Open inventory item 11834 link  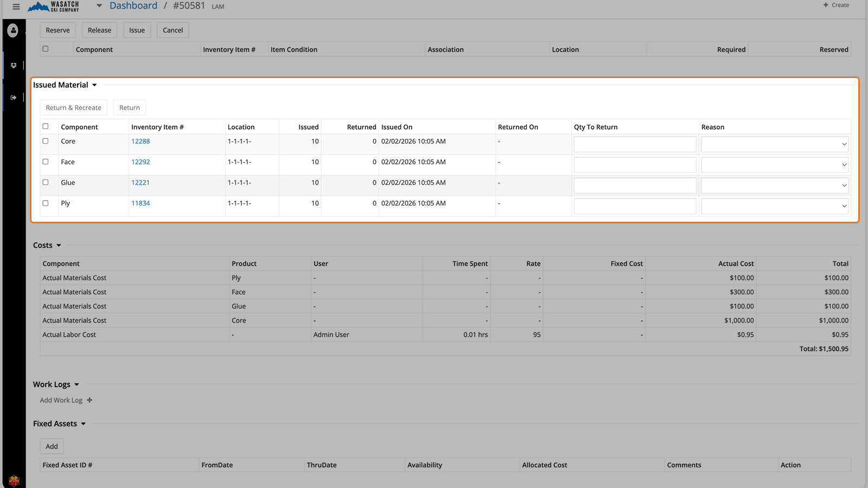pyautogui.click(x=141, y=203)
